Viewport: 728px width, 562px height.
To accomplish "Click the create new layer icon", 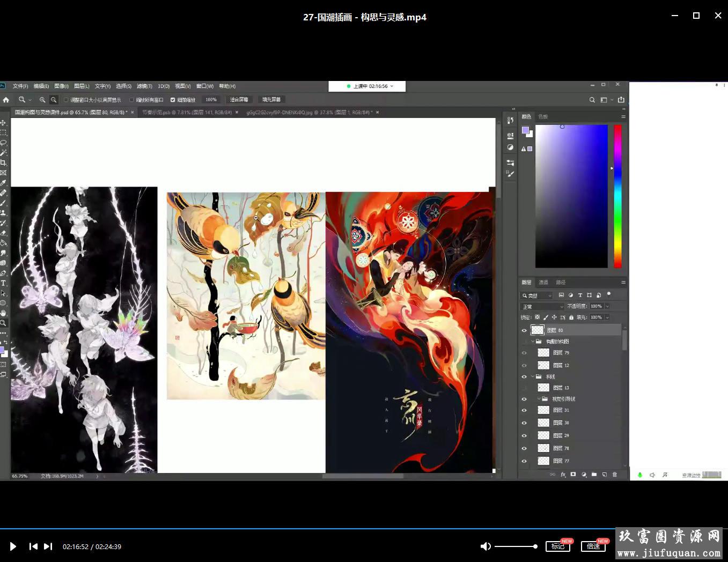I will point(605,475).
